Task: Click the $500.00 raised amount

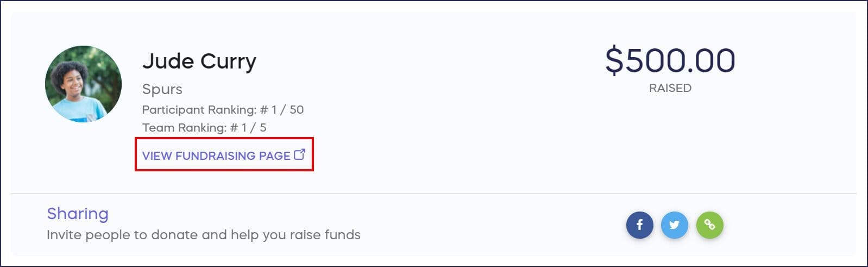Action: [670, 60]
